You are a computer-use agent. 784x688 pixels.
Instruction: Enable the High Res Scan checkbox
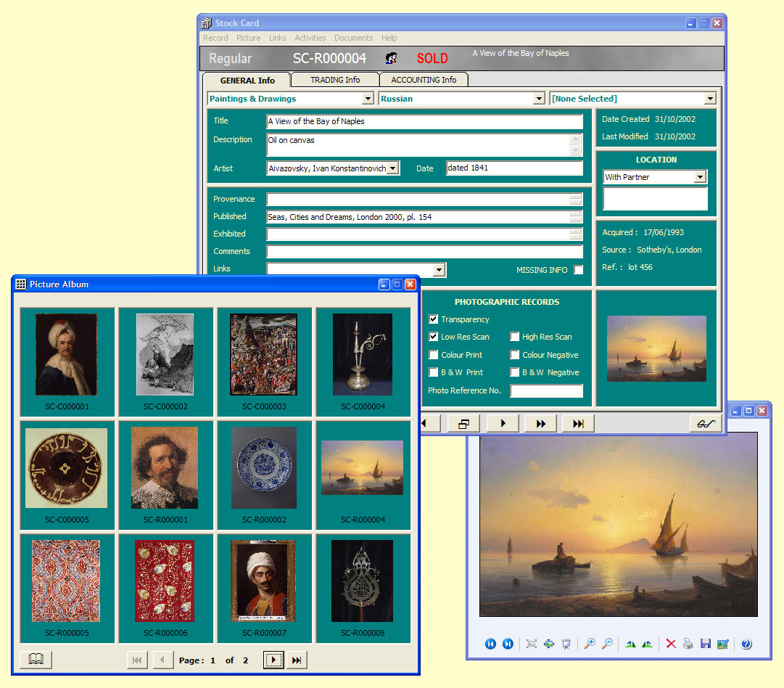(x=514, y=336)
